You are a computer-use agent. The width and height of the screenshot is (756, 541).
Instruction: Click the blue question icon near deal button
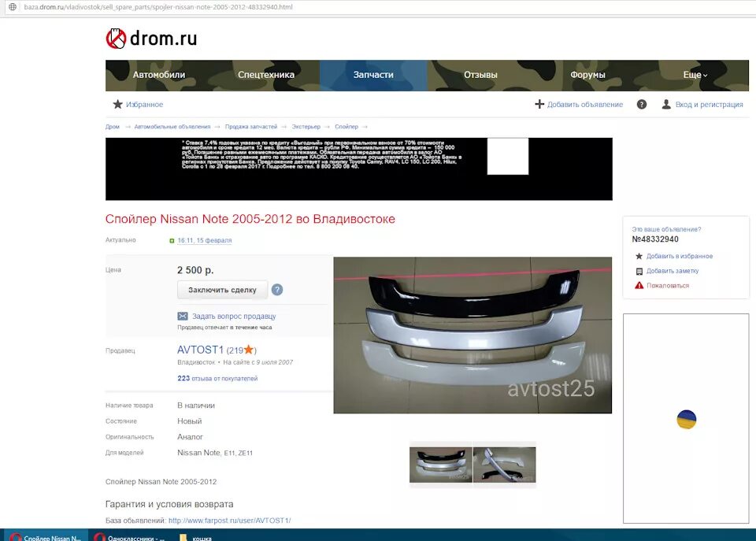(x=276, y=290)
